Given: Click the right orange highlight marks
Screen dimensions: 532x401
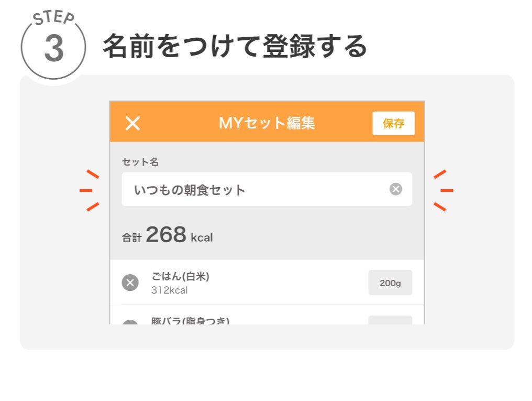Looking at the screenshot, I should coord(442,190).
